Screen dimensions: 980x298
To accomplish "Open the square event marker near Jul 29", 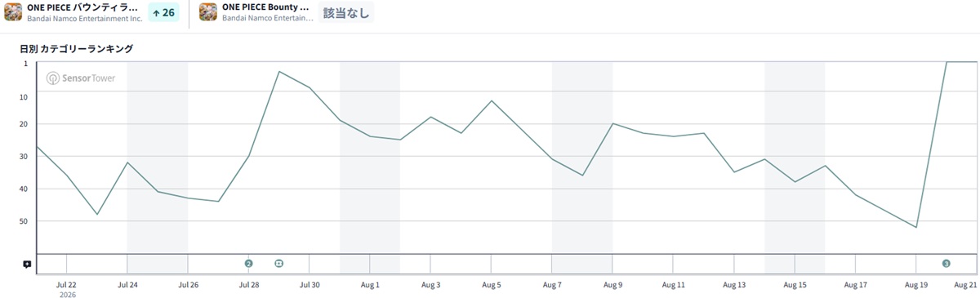I will [278, 263].
